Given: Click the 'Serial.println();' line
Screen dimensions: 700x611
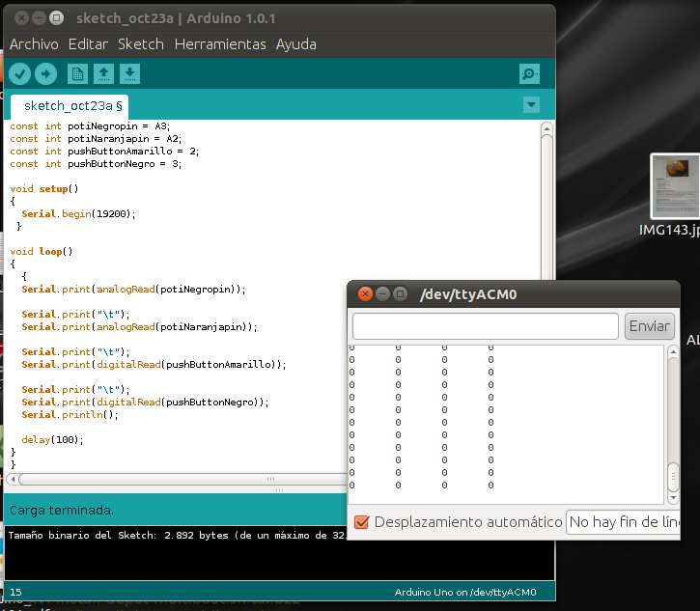Looking at the screenshot, I should pos(70,415).
